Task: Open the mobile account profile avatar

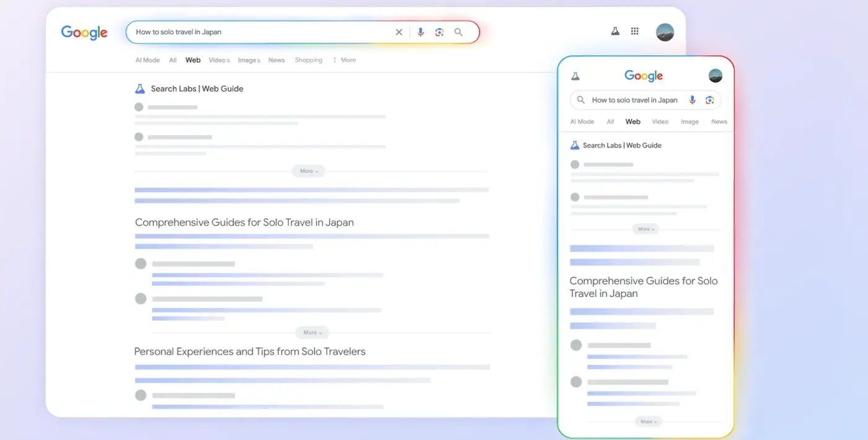Action: coord(715,76)
